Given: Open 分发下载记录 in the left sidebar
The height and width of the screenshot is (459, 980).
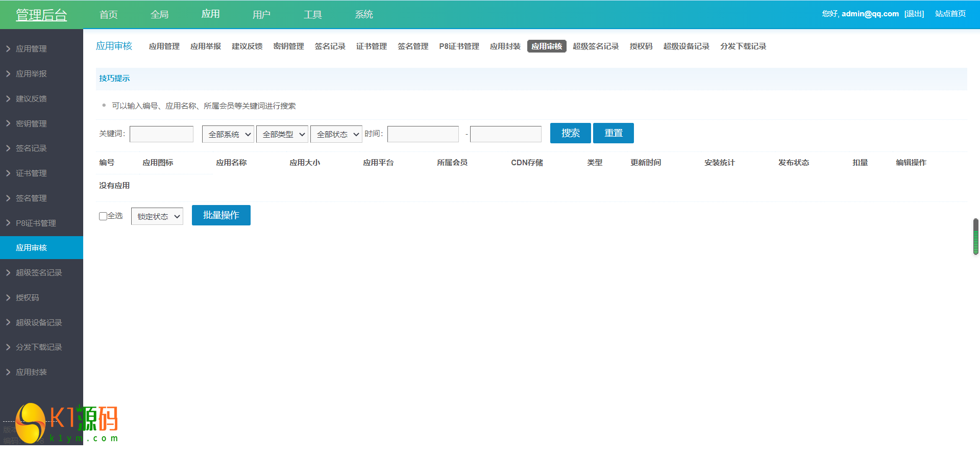Looking at the screenshot, I should (39, 347).
